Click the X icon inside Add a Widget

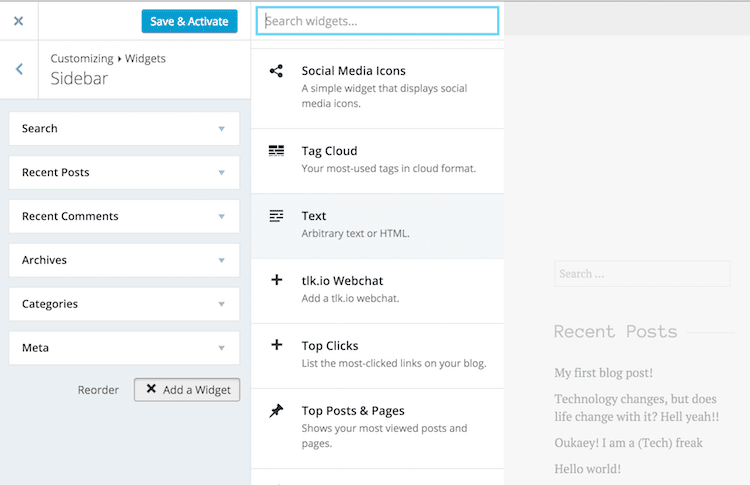pyautogui.click(x=151, y=388)
